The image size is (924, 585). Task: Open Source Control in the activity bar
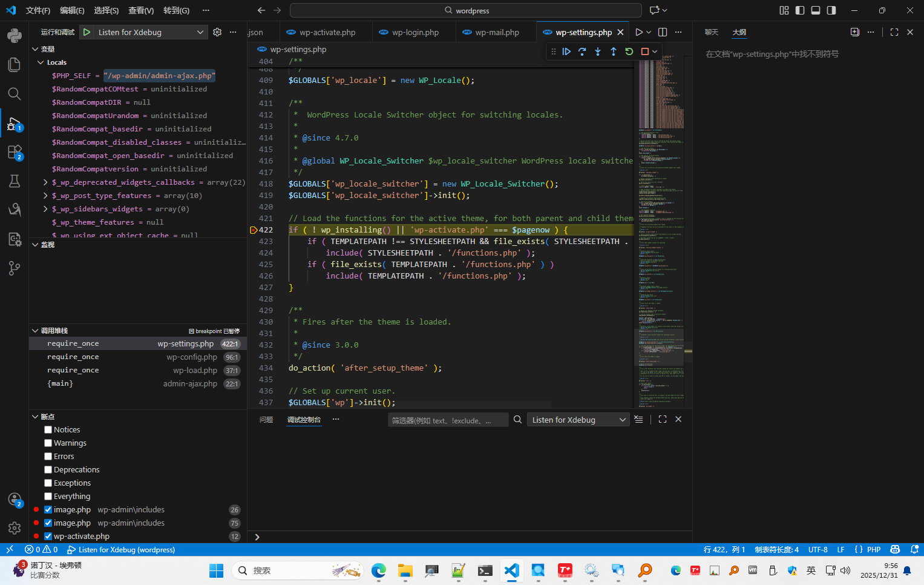point(15,268)
